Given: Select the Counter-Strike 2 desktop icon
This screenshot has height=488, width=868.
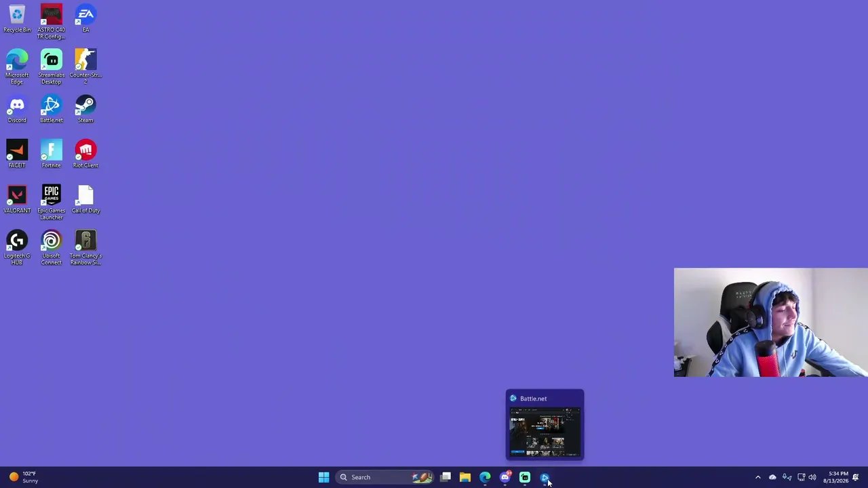Looking at the screenshot, I should click(x=85, y=67).
